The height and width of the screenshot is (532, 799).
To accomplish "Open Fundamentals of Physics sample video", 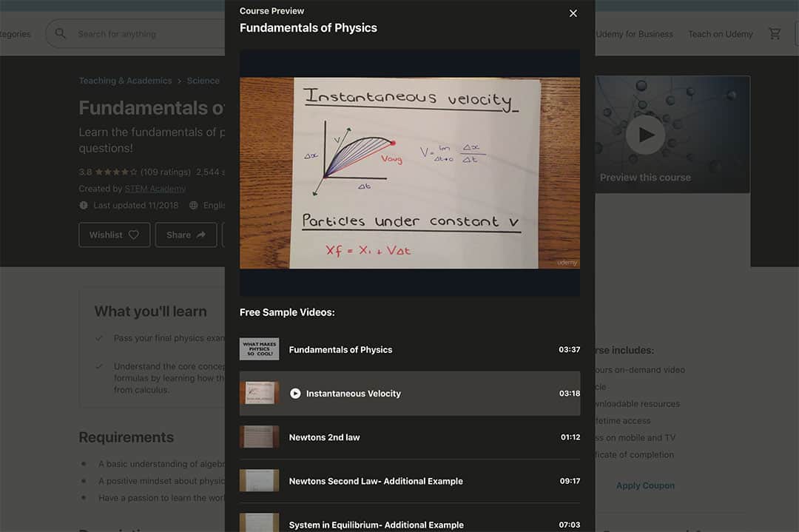I will [x=410, y=349].
